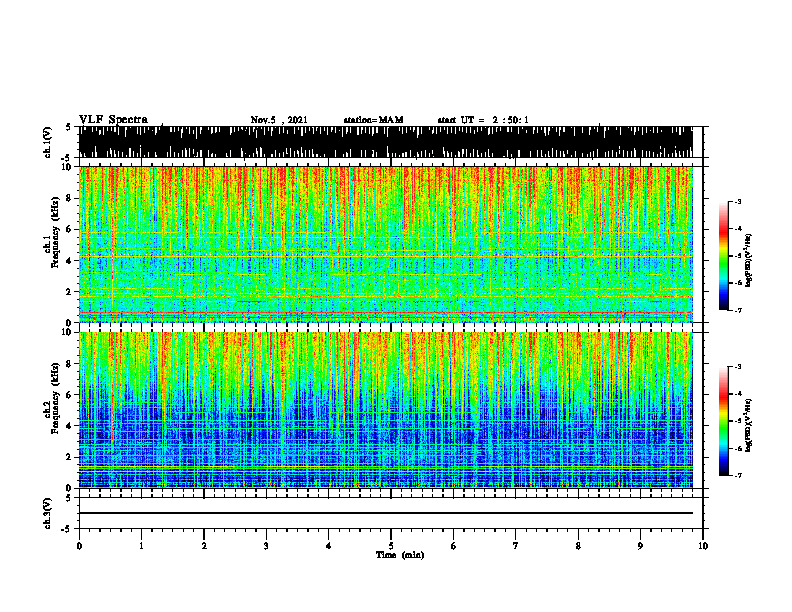The image size is (792, 612).
Task: Click the Time (min) axis label
Action: [400, 555]
